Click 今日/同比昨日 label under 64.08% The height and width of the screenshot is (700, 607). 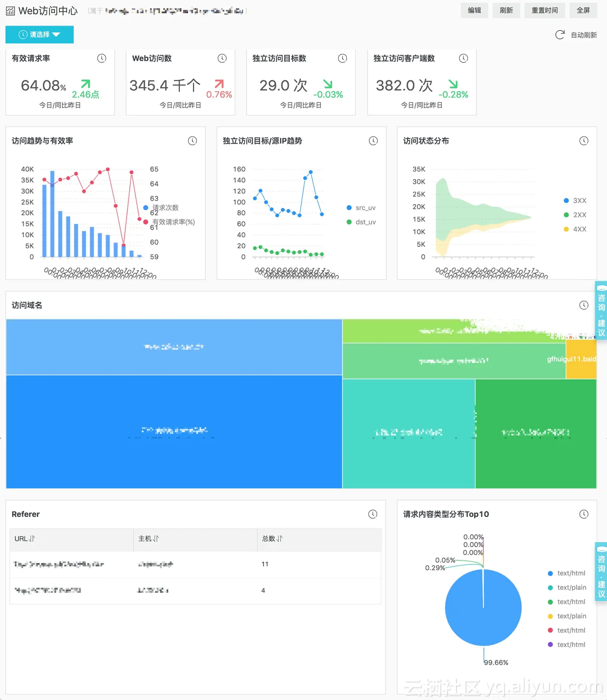tap(60, 105)
